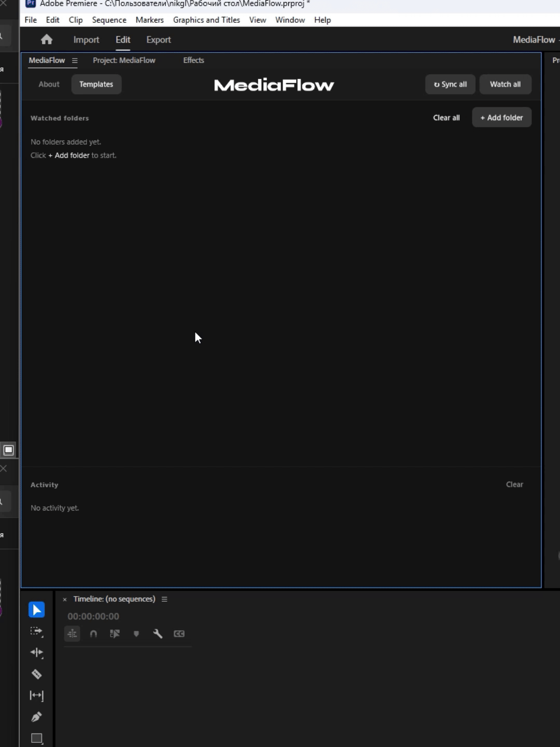
Task: Switch to the Import workspace tab
Action: (x=86, y=39)
